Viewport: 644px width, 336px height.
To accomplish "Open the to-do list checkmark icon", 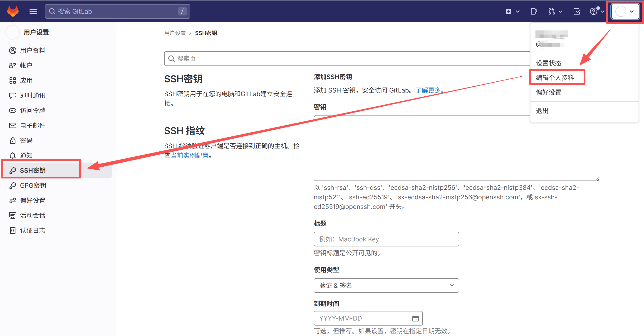I will click(x=577, y=11).
